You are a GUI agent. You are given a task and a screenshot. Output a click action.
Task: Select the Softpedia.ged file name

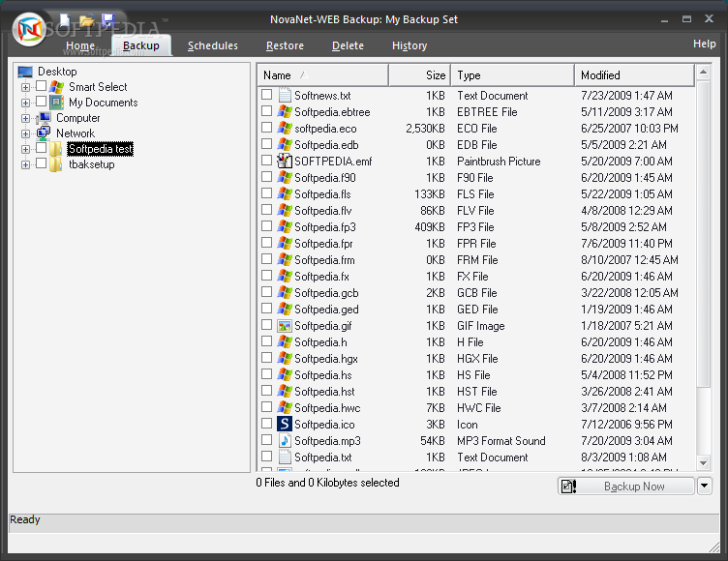tap(326, 310)
